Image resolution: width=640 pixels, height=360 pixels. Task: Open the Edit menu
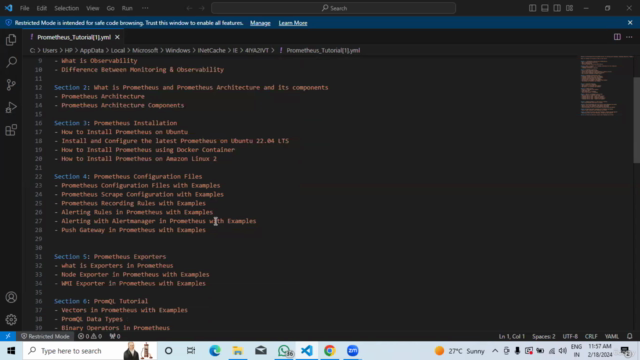pos(42,8)
